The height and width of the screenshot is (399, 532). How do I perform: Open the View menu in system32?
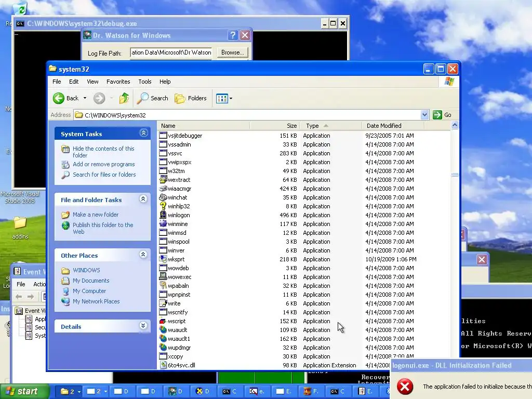[92, 82]
